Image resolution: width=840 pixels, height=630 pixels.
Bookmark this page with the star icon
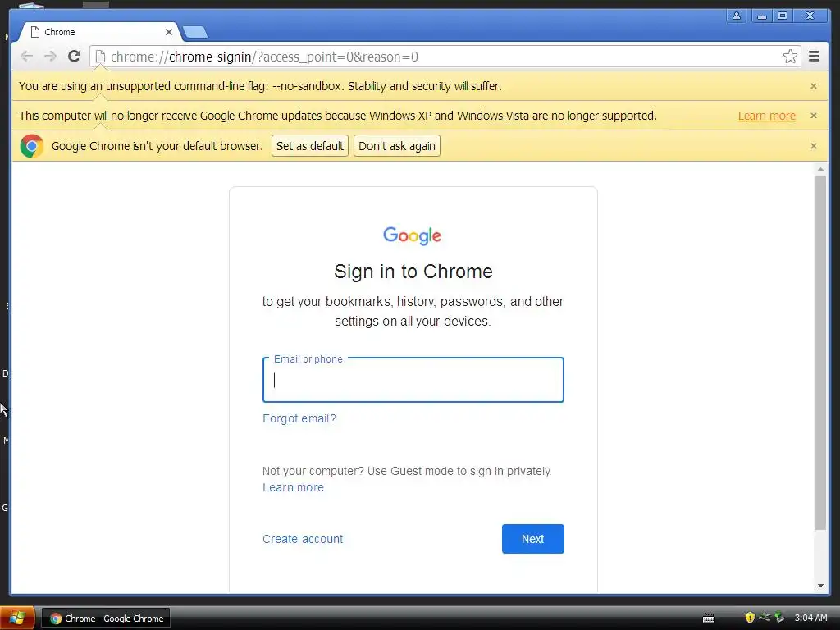(x=790, y=57)
